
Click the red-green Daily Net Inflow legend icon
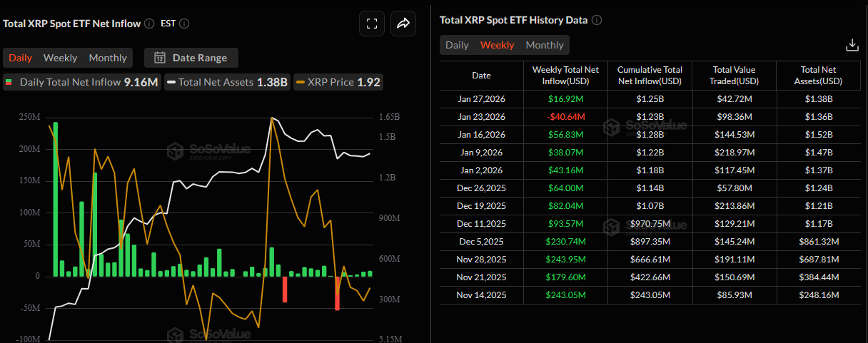10,82
